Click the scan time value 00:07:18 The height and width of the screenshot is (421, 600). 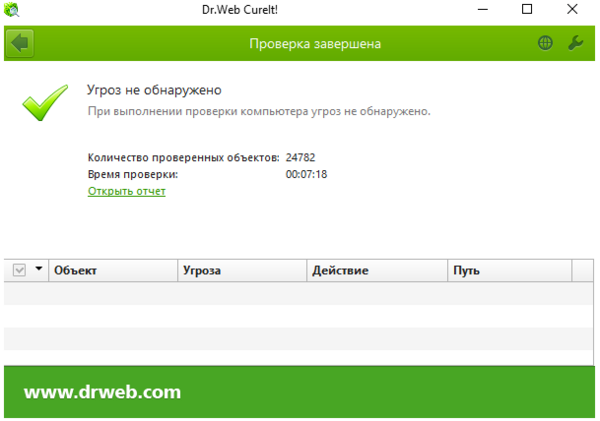(x=306, y=175)
